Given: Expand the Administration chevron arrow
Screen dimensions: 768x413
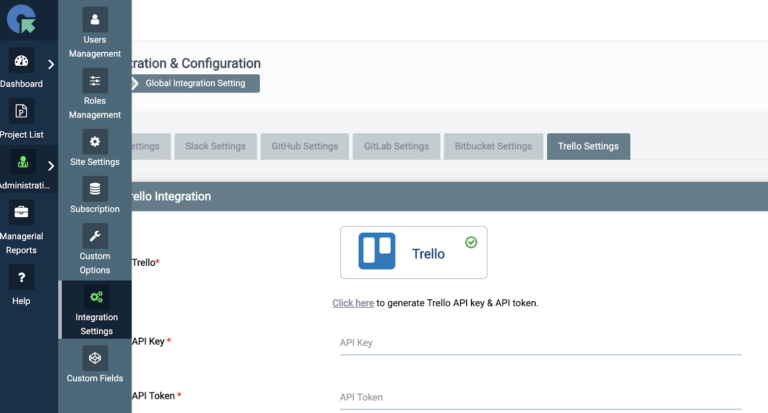Looking at the screenshot, I should point(51,166).
